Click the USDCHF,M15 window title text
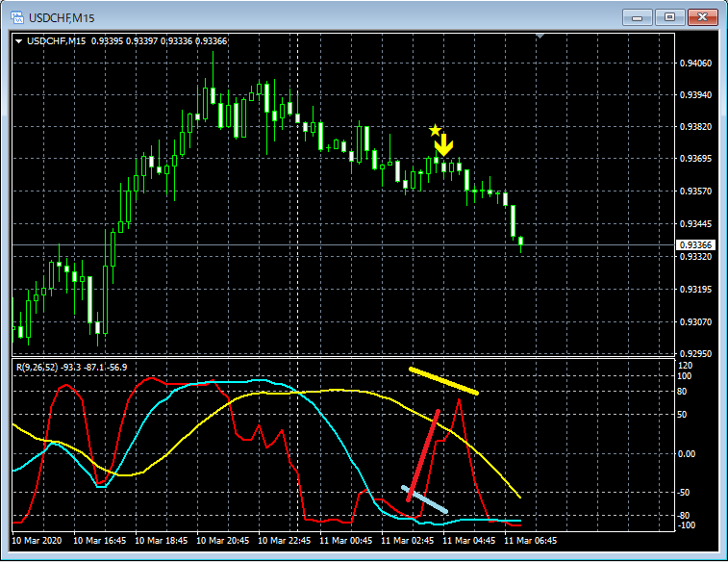Screen dimensions: 728x562 click(x=62, y=18)
